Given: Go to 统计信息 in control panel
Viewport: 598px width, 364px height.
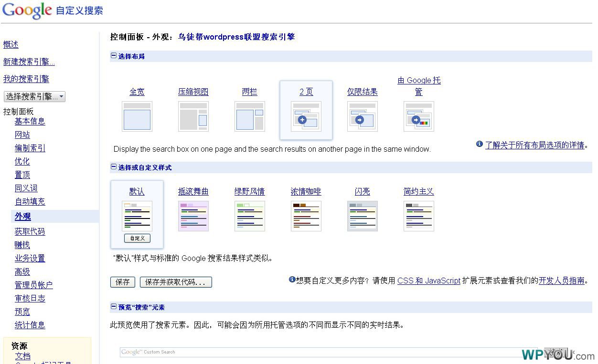Looking at the screenshot, I should coord(30,325).
